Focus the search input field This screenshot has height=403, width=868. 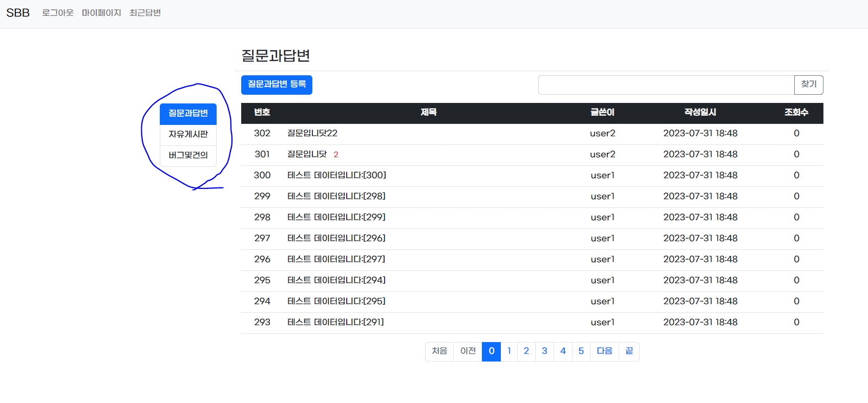pyautogui.click(x=666, y=85)
